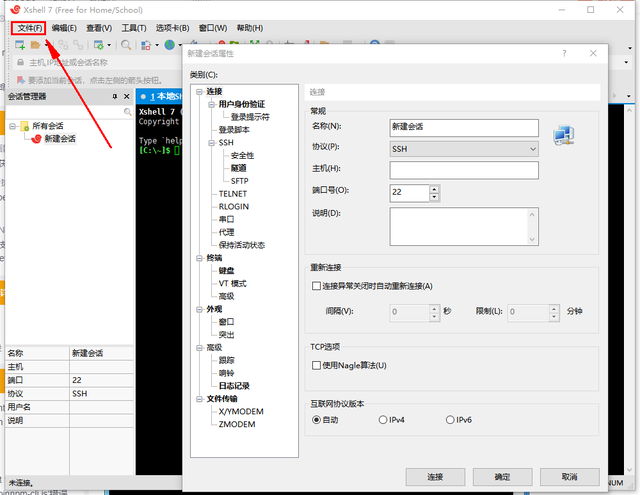
Task: Select the 所有会话 folder
Action: 48,126
